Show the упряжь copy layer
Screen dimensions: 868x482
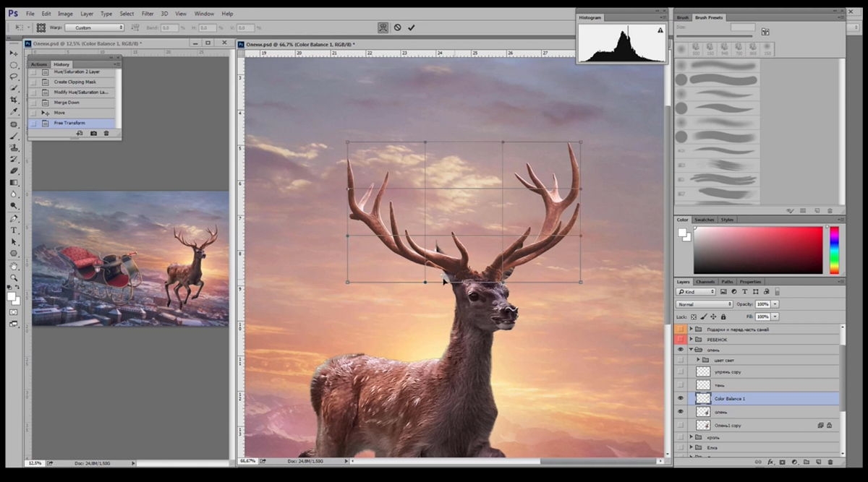click(681, 371)
